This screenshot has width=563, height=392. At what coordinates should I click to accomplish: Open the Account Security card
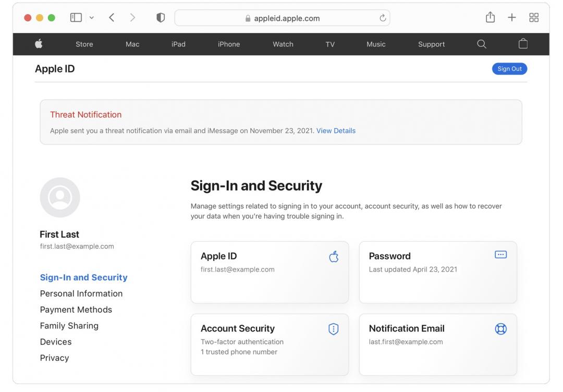270,345
